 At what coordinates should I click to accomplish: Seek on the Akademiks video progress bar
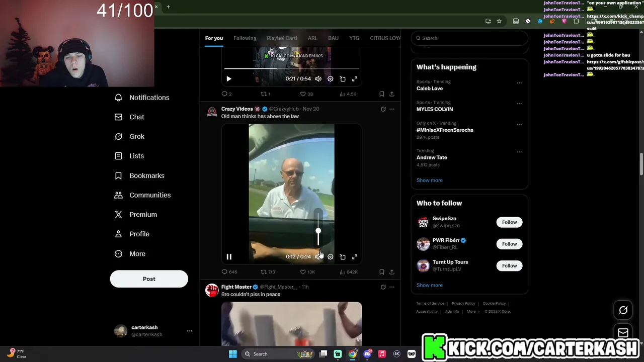click(x=292, y=69)
